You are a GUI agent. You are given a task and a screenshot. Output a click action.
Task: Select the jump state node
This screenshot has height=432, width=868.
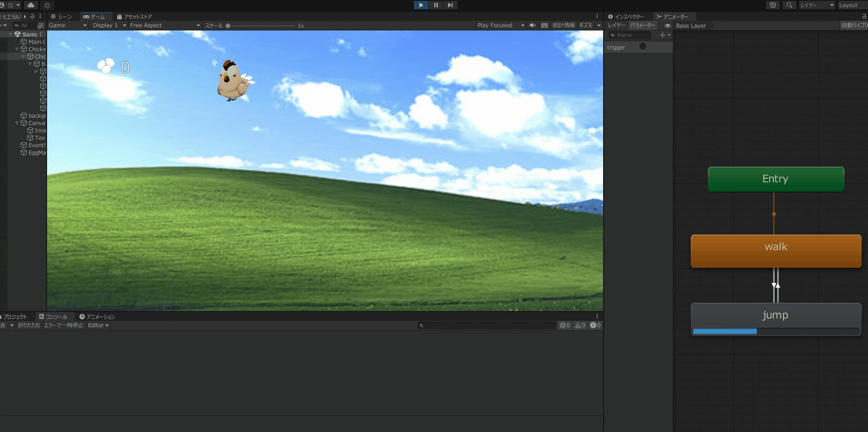pyautogui.click(x=776, y=319)
